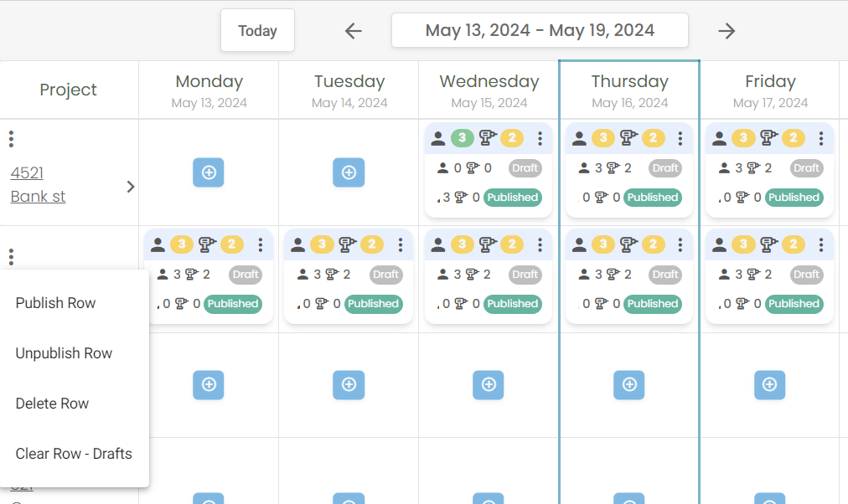Add schedule on Thursday in third row
The width and height of the screenshot is (848, 504).
(x=629, y=384)
